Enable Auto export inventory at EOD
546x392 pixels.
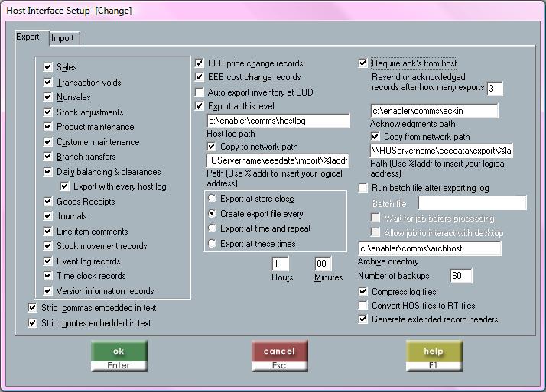(x=199, y=92)
